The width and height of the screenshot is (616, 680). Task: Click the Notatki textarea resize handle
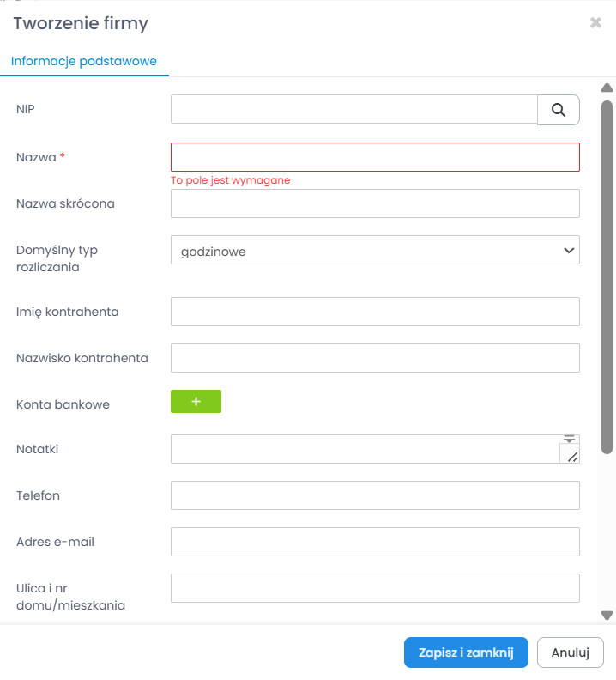tap(571, 456)
